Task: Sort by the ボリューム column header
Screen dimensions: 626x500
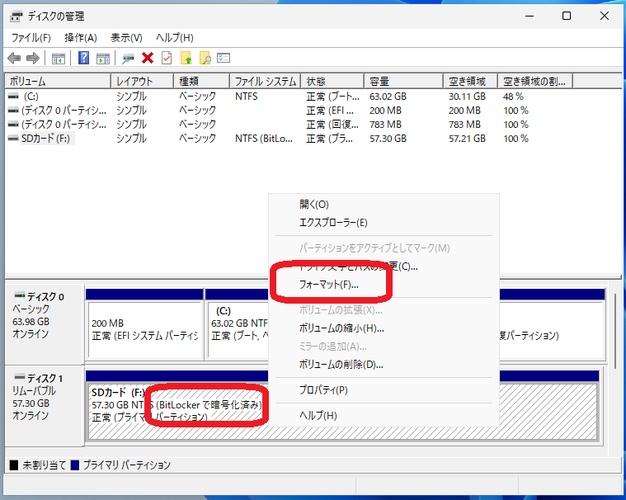Action: 57,81
